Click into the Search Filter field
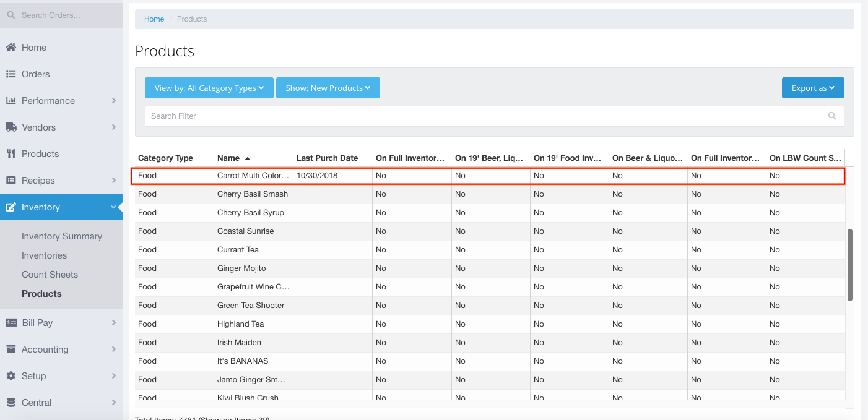 (483, 116)
